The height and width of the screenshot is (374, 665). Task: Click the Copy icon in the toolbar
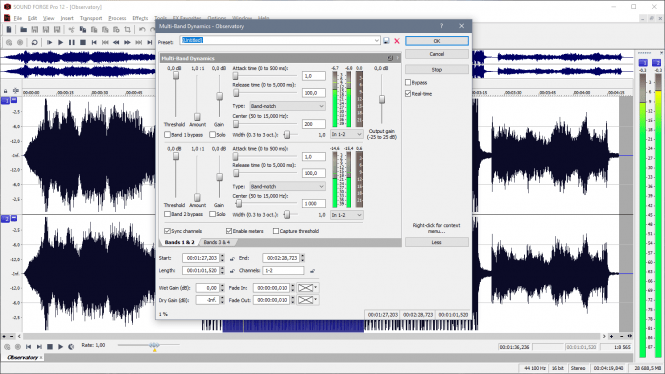(83, 30)
